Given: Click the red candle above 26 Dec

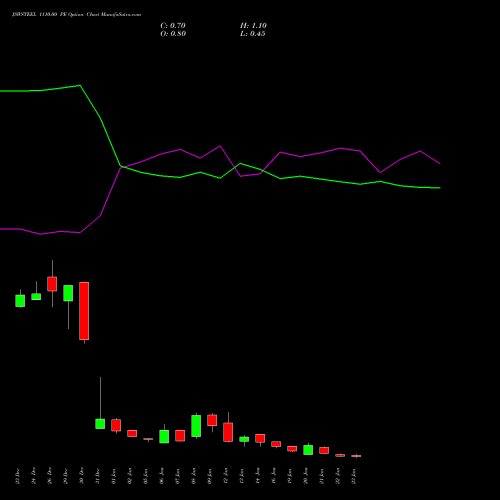Looking at the screenshot, I should coord(52,284).
